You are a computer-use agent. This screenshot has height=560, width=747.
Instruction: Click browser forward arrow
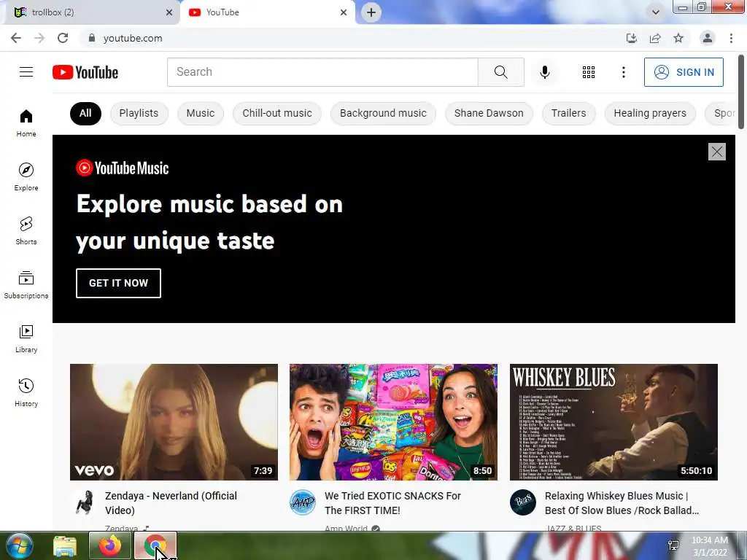click(39, 38)
